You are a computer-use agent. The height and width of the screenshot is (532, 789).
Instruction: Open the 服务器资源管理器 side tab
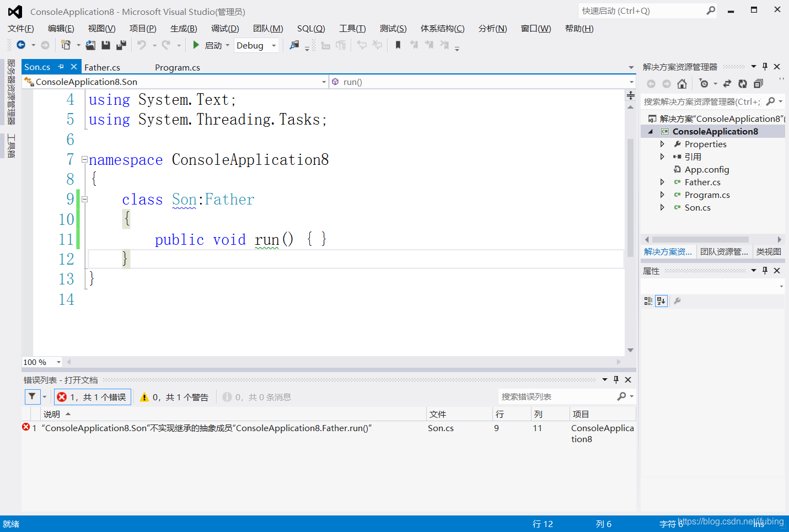coord(10,93)
